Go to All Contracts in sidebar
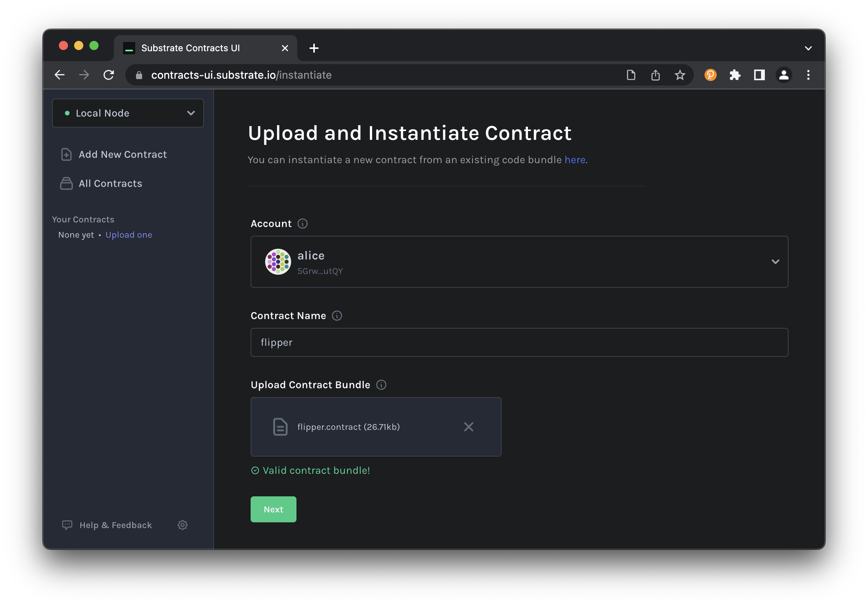Screen dimensions: 868x606 (110, 183)
